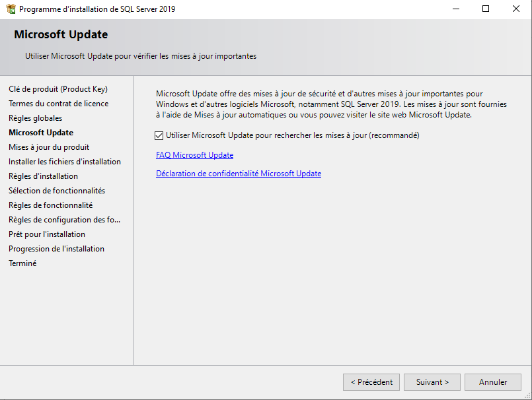The width and height of the screenshot is (532, 400).
Task: Click the Règles d'installation step
Action: [43, 176]
